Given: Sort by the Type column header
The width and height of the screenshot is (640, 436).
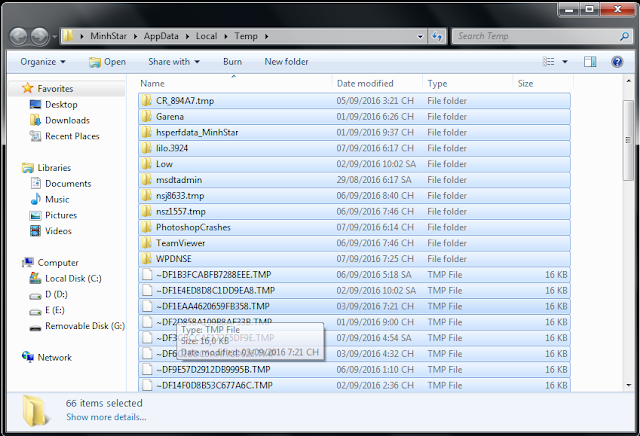Looking at the screenshot, I should point(467,83).
